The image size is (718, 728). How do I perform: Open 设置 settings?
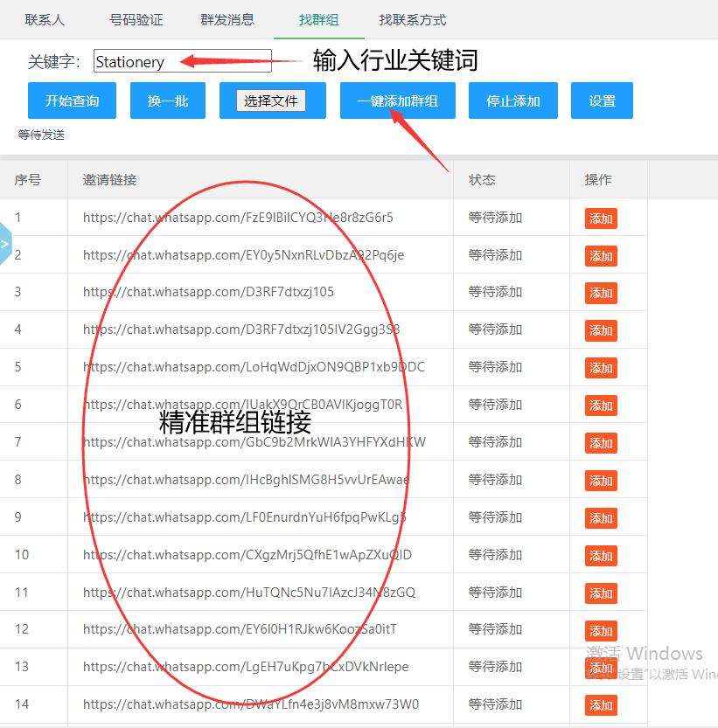(602, 101)
